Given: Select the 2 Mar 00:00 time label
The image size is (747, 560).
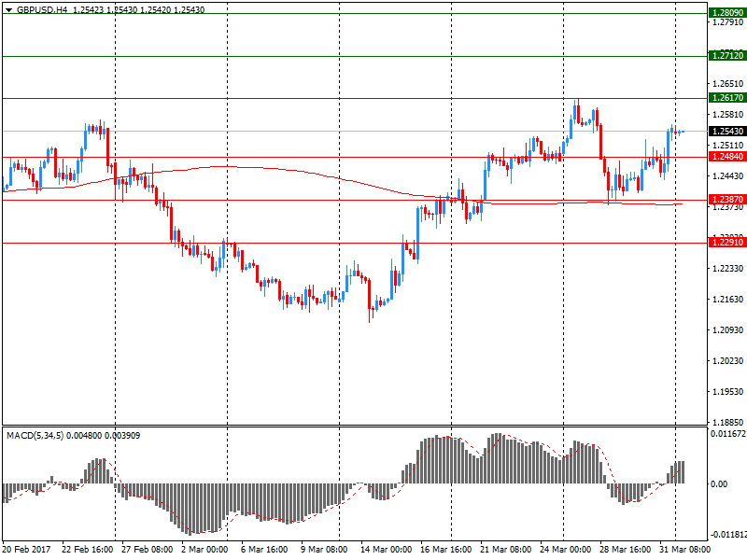Looking at the screenshot, I should pyautogui.click(x=204, y=549).
